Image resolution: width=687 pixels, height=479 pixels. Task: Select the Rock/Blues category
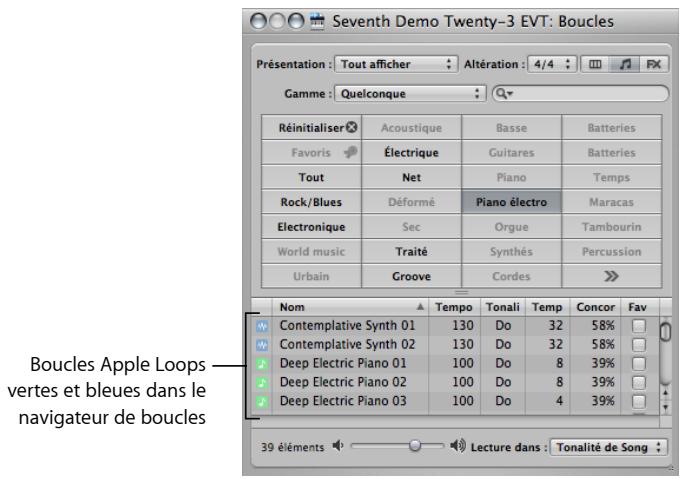click(312, 202)
